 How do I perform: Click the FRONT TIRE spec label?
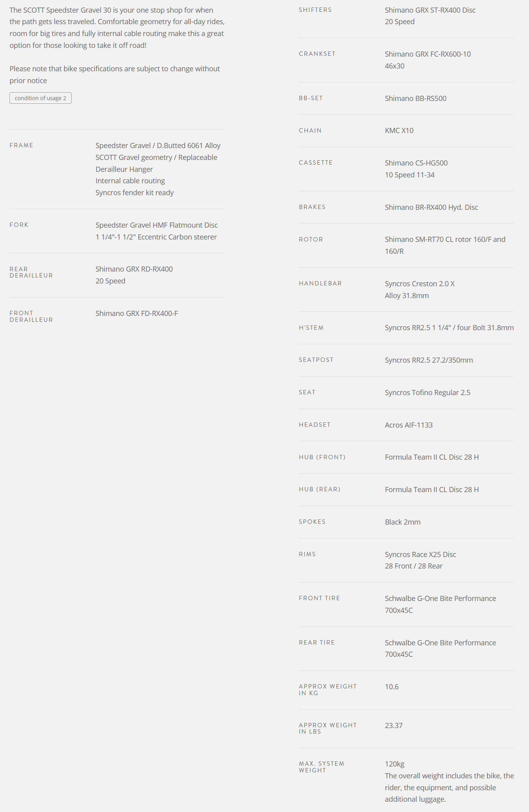(319, 598)
